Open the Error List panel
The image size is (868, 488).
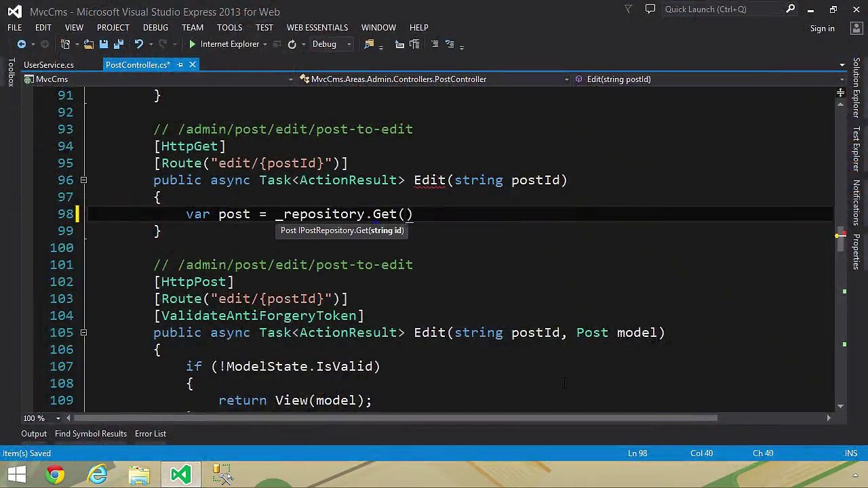click(151, 434)
